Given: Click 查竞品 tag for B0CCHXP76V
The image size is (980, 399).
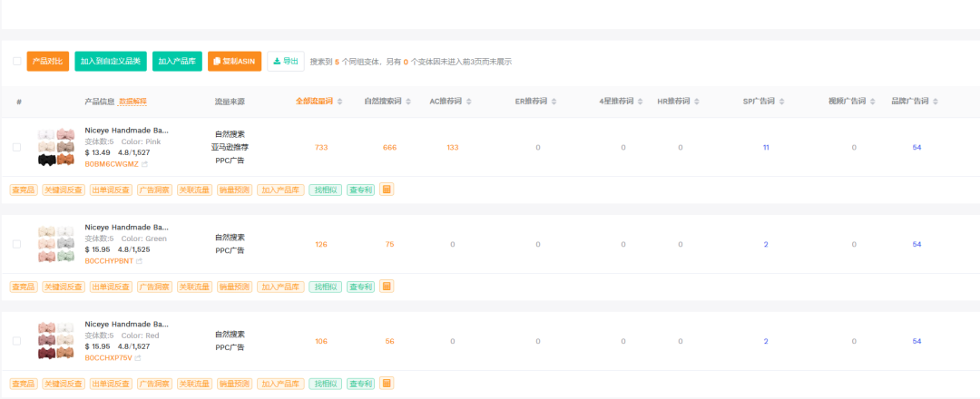Looking at the screenshot, I should click(24, 384).
